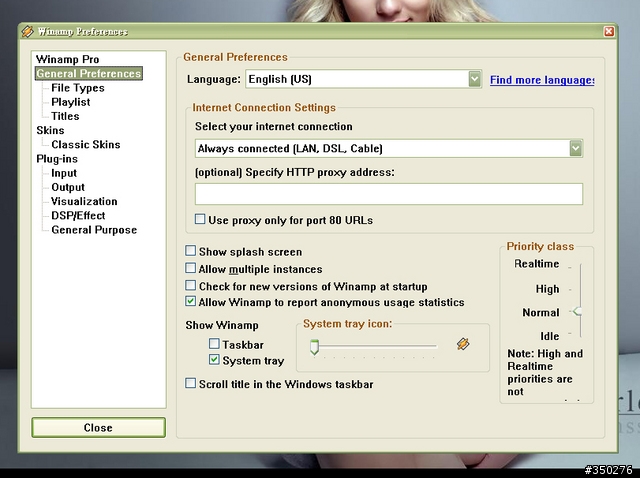Open Playlist preferences page
This screenshot has width=640, height=478.
coord(71,102)
